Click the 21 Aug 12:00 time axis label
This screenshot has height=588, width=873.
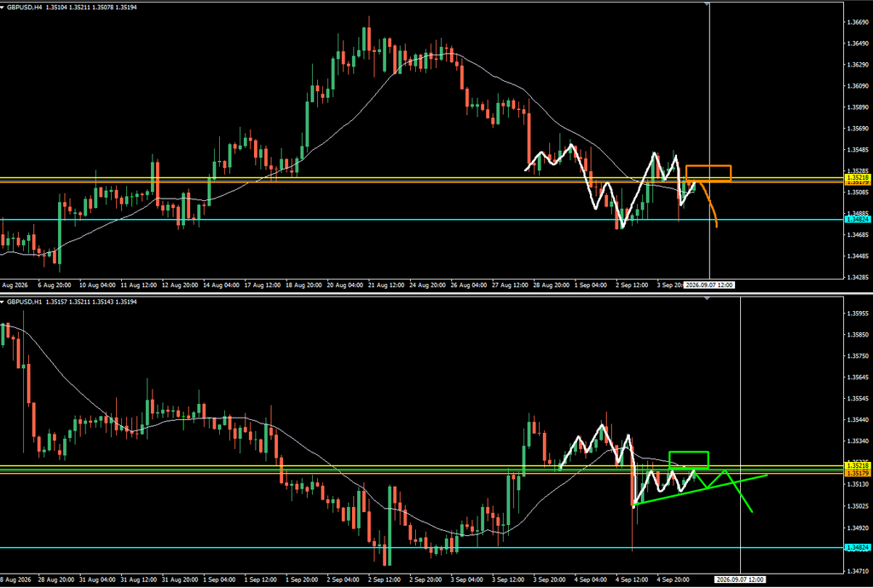pos(387,285)
